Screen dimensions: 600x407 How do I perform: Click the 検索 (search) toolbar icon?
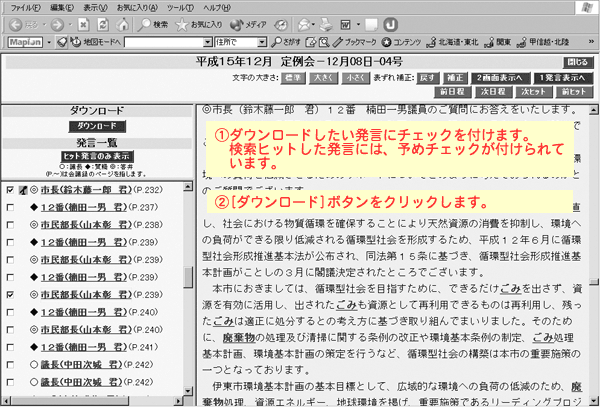pyautogui.click(x=154, y=23)
